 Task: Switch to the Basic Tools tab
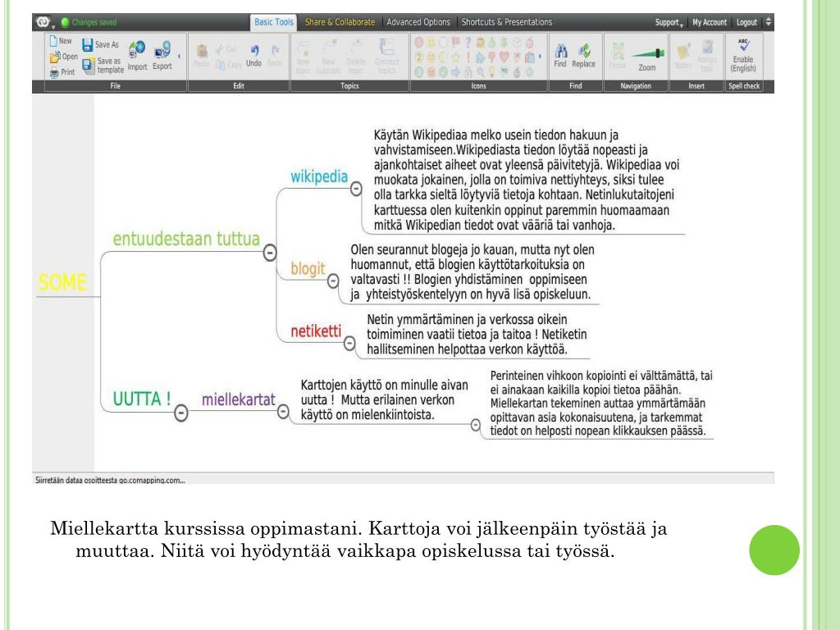click(274, 22)
